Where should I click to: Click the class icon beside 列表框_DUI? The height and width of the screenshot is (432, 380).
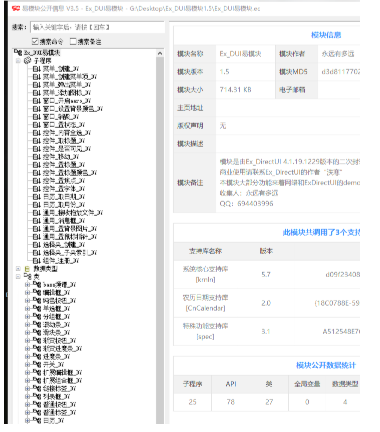tap(37, 397)
